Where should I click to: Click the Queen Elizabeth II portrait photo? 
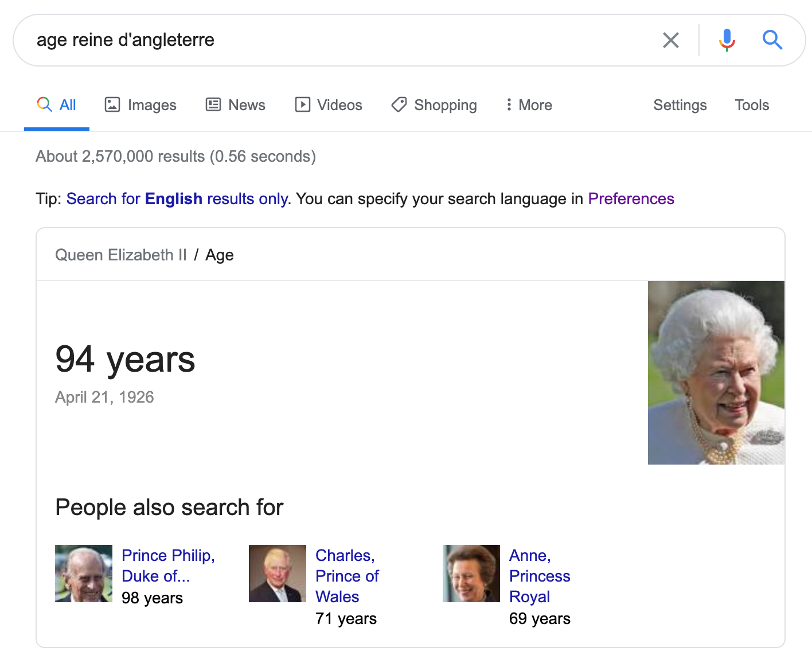coord(716,373)
